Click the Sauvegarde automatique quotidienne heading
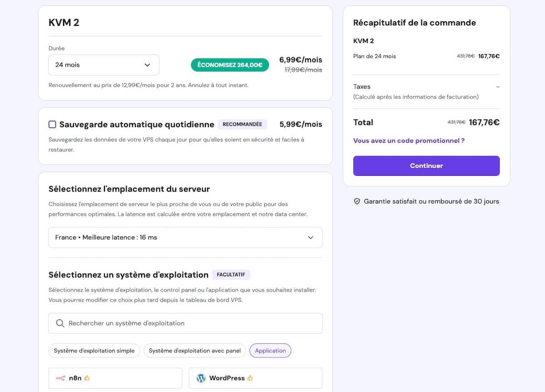Image resolution: width=545 pixels, height=392 pixels. point(137,124)
